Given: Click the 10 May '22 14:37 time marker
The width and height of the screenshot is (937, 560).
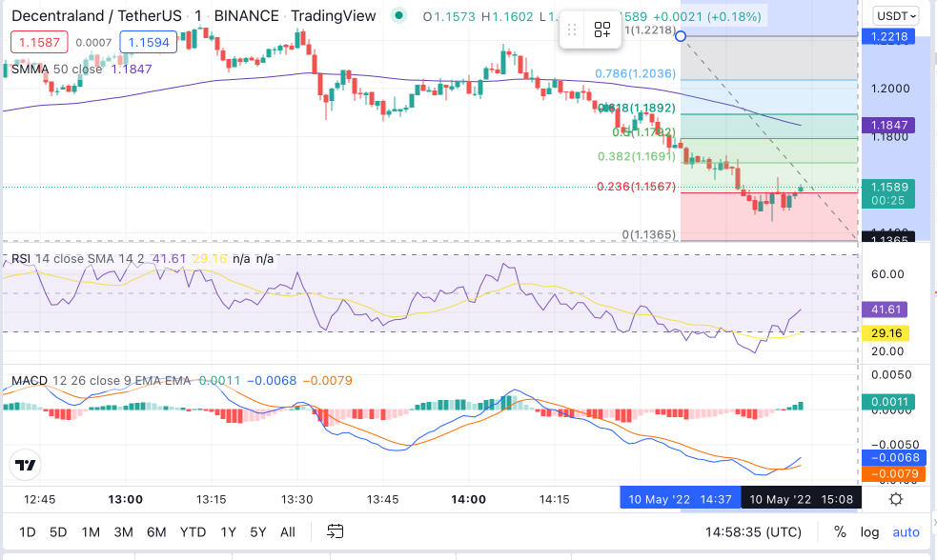Looking at the screenshot, I should coord(680,499).
